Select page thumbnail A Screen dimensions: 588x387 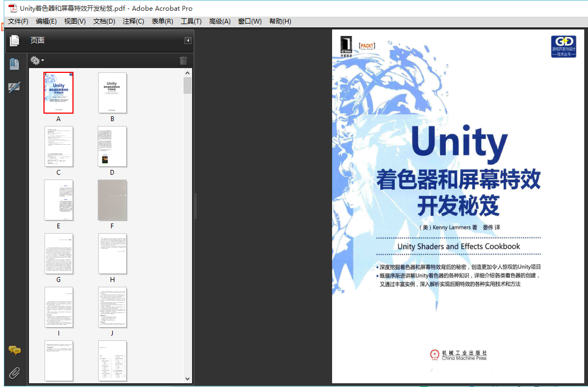(58, 93)
